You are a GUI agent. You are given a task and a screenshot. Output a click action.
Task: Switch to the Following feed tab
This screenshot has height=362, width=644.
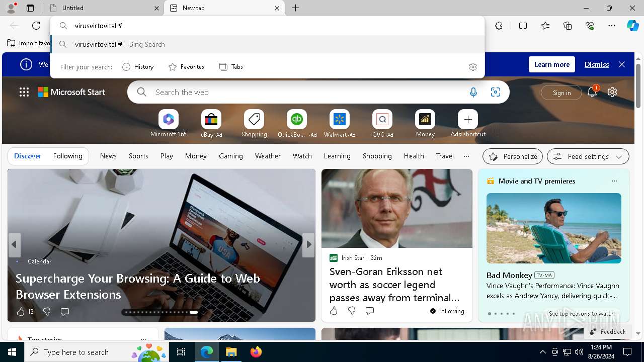pos(67,156)
